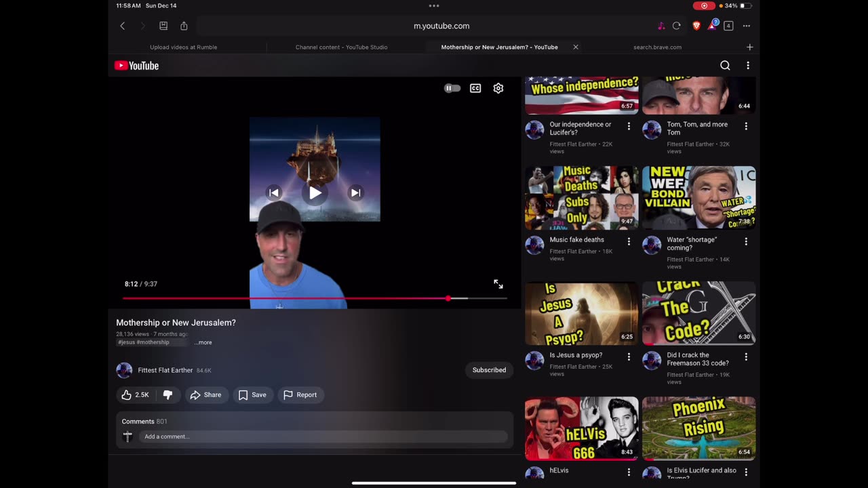Open options for Music fake deaths
This screenshot has width=868, height=488.
[x=629, y=241]
